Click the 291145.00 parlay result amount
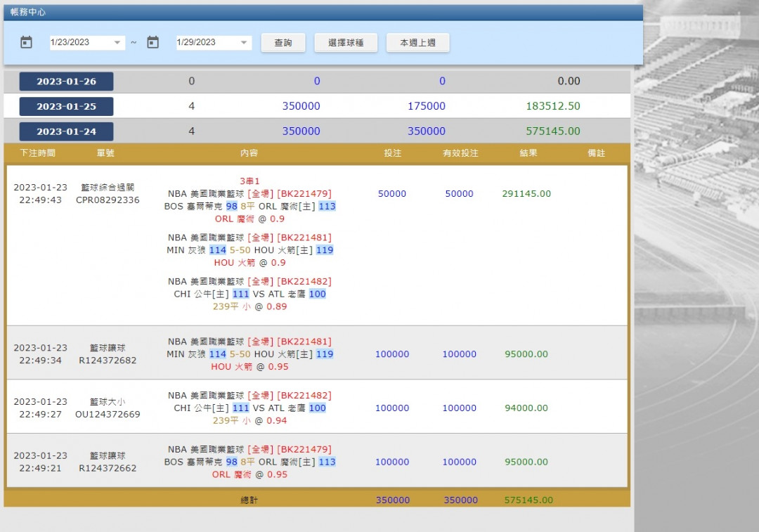759x532 pixels. (526, 194)
